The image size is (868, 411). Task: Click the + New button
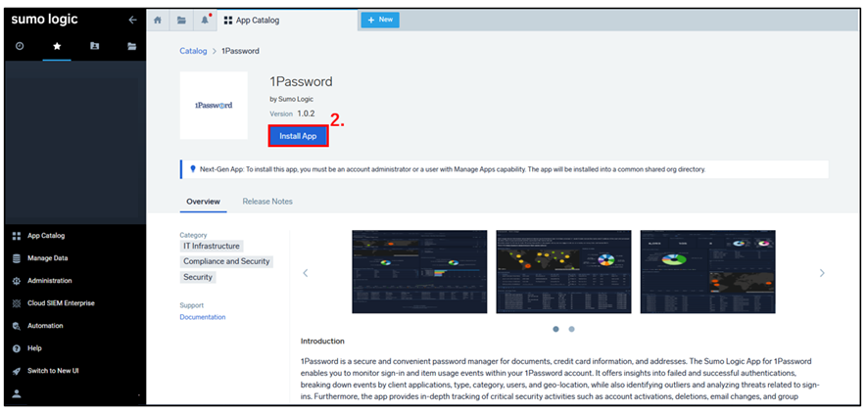pos(380,20)
